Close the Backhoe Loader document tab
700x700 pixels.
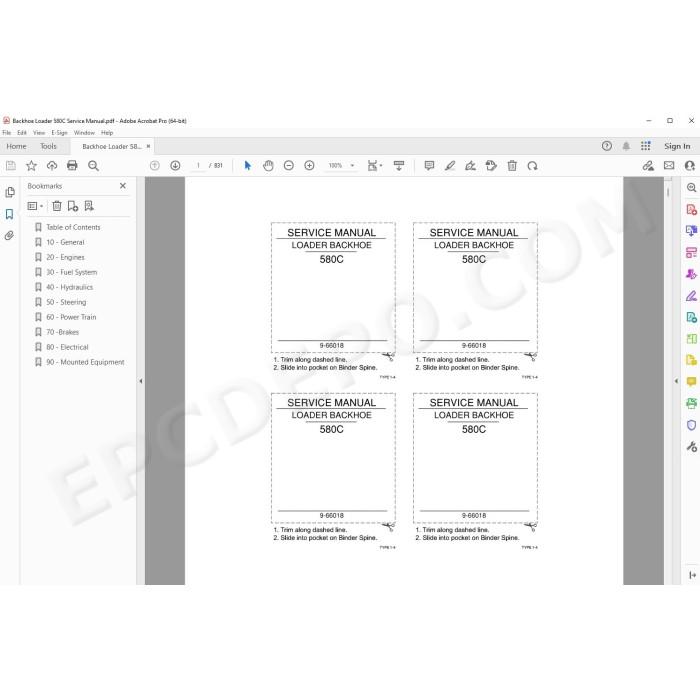pos(149,146)
